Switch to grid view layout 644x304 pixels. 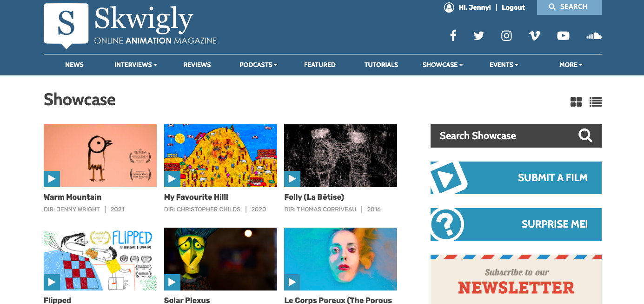click(576, 101)
